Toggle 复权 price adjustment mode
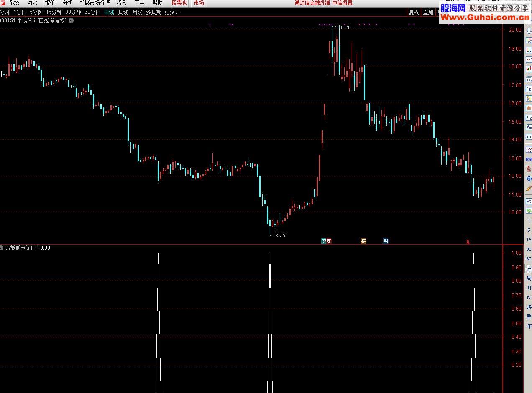 point(413,12)
